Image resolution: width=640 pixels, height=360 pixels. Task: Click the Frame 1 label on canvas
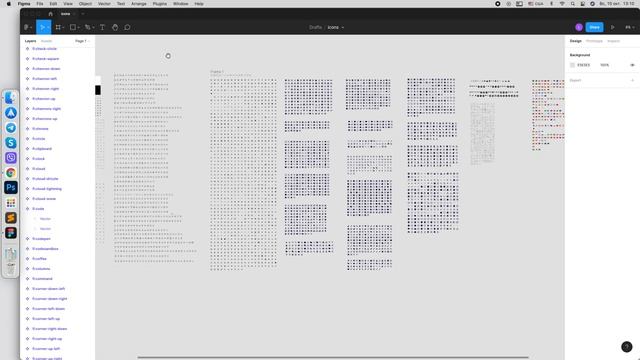pyautogui.click(x=216, y=72)
